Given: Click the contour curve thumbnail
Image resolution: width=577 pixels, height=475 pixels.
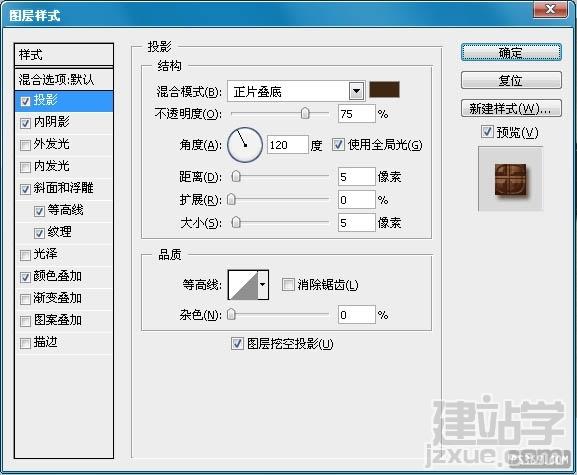Looking at the screenshot, I should pyautogui.click(x=243, y=285).
